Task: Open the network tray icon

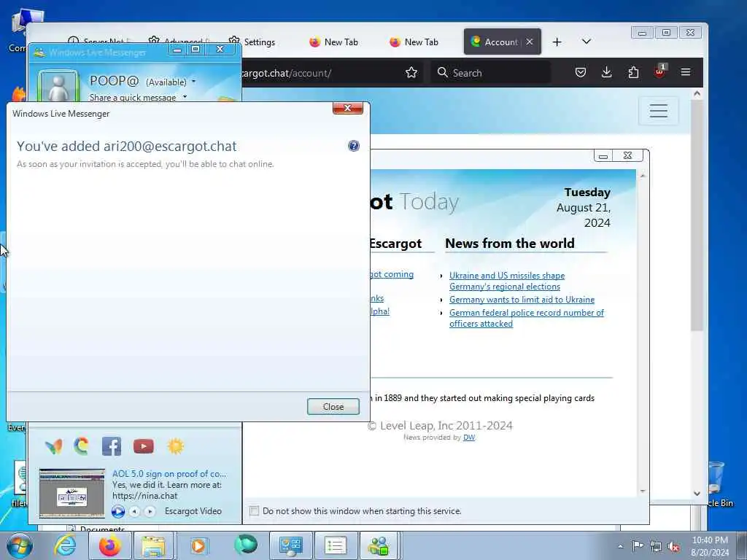Action: coord(656,546)
